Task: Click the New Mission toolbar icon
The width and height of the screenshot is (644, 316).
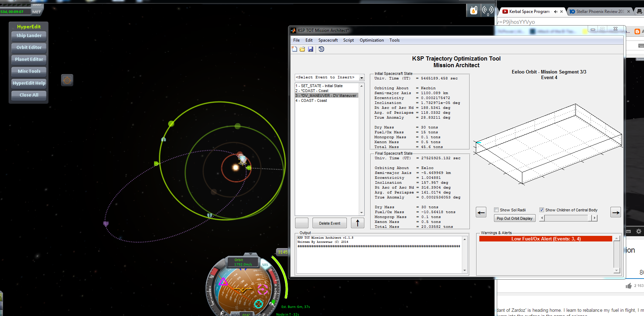Action: 294,49
